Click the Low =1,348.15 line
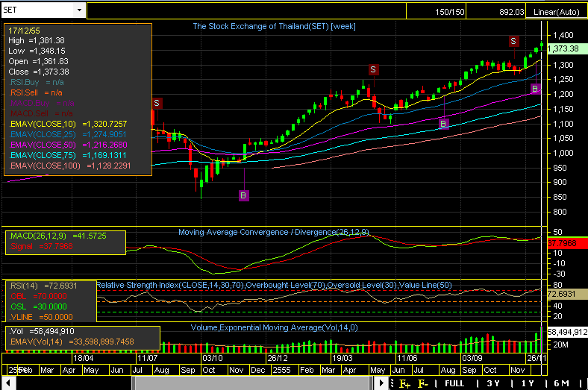Image resolution: width=588 pixels, height=390 pixels. [37, 51]
